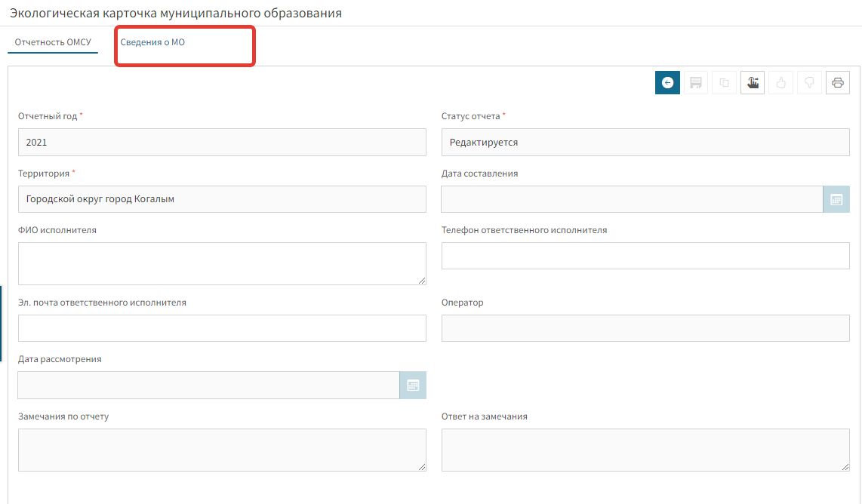Click the copy report icon
The width and height of the screenshot is (862, 504).
coord(724,83)
